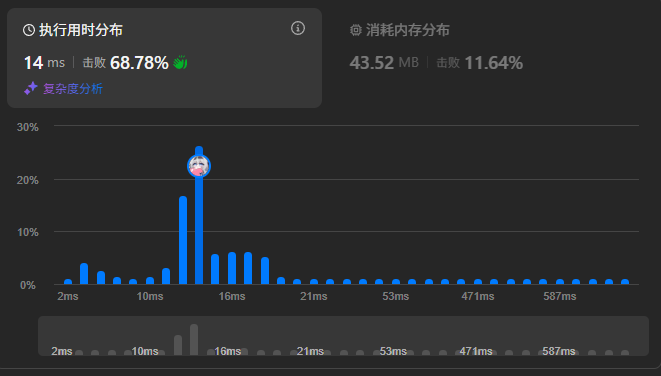661x376 pixels.
Task: Click the tallest bar in the minimap overview
Action: tap(194, 340)
